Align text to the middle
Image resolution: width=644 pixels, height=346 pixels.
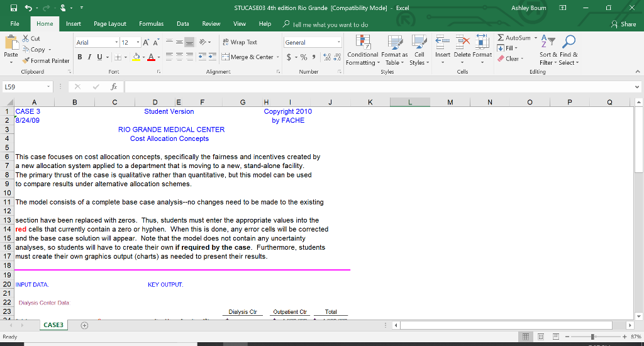coord(179,42)
